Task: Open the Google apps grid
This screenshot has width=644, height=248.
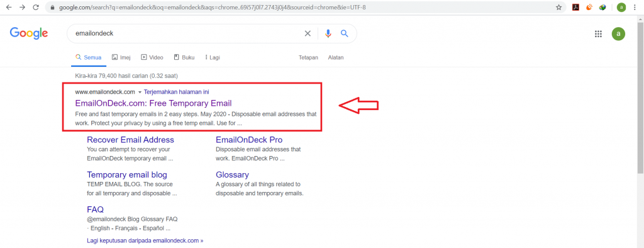Action: pyautogui.click(x=598, y=34)
